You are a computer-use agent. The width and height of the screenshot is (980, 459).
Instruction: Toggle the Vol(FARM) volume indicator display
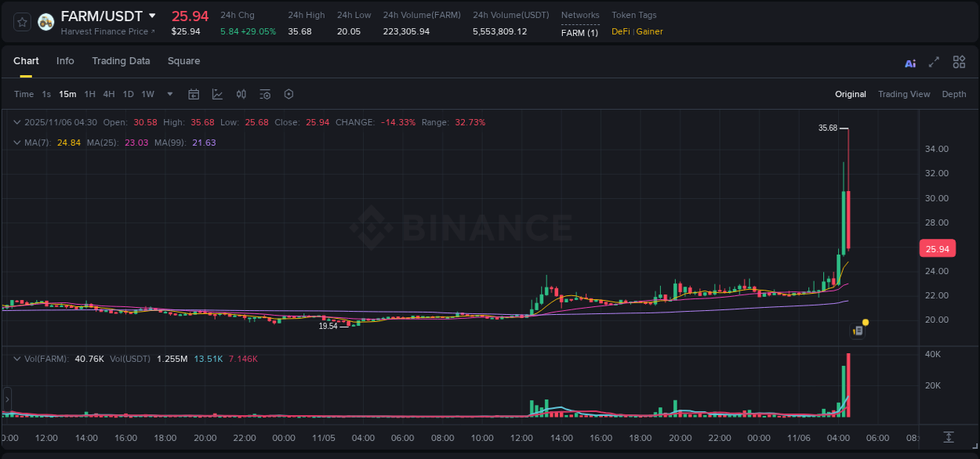coord(17,359)
